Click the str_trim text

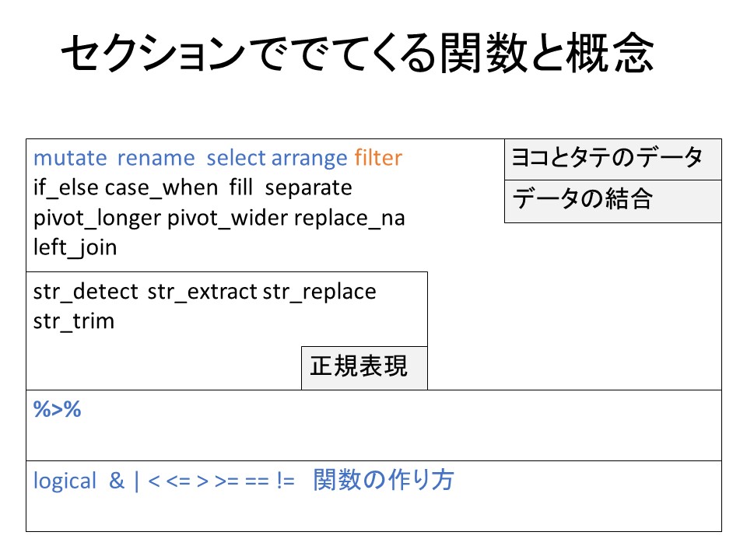(73, 321)
